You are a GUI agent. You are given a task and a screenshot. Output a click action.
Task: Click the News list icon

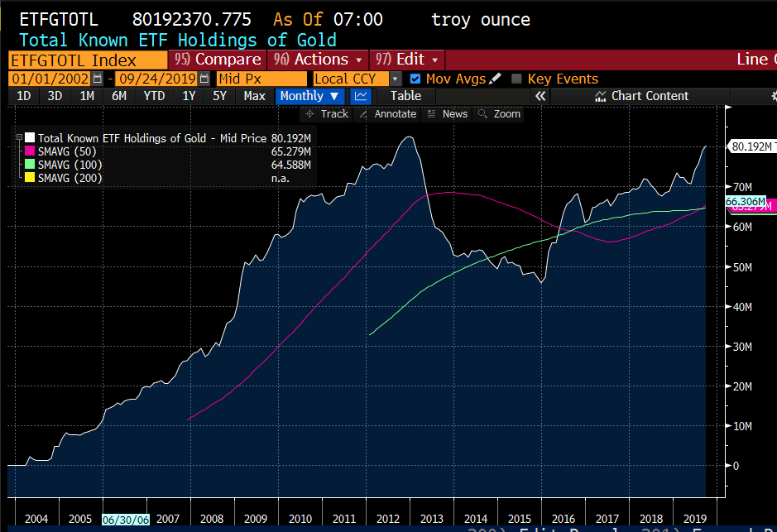[432, 114]
